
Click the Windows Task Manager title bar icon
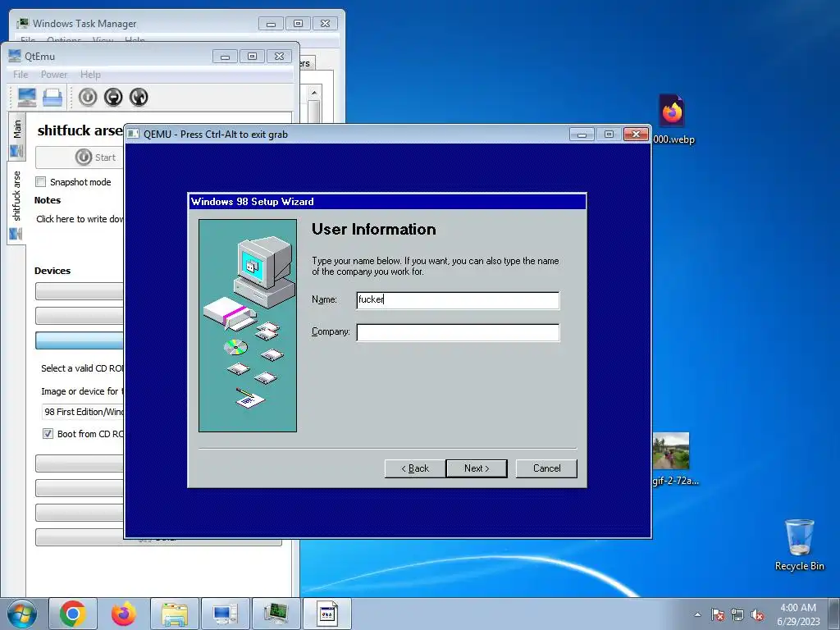[x=22, y=23]
